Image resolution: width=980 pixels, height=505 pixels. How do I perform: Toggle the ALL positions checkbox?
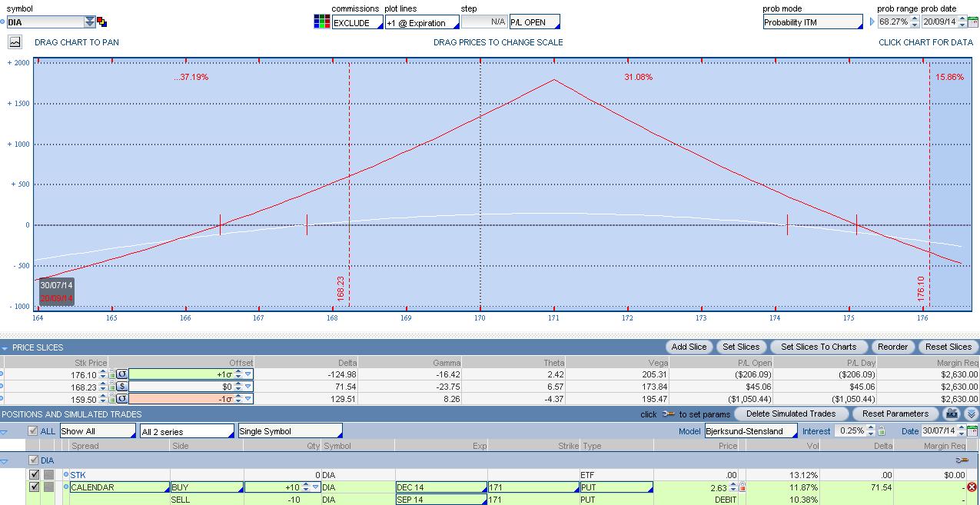(x=32, y=431)
